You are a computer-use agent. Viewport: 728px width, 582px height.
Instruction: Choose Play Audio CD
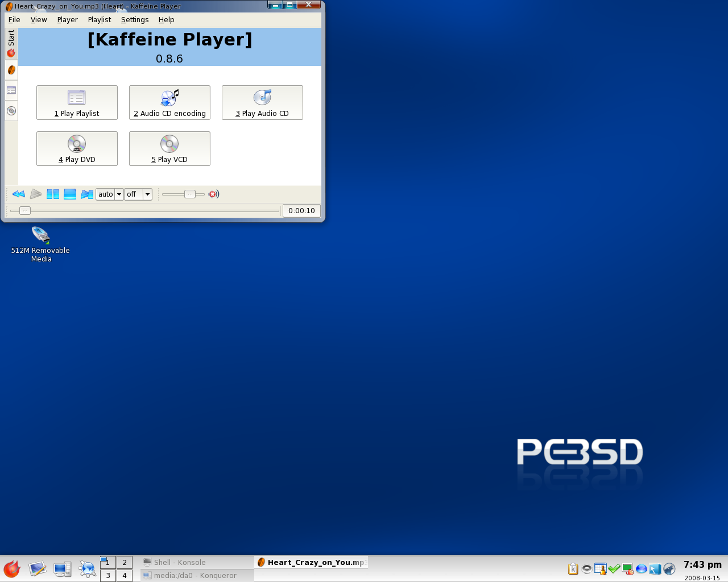262,102
